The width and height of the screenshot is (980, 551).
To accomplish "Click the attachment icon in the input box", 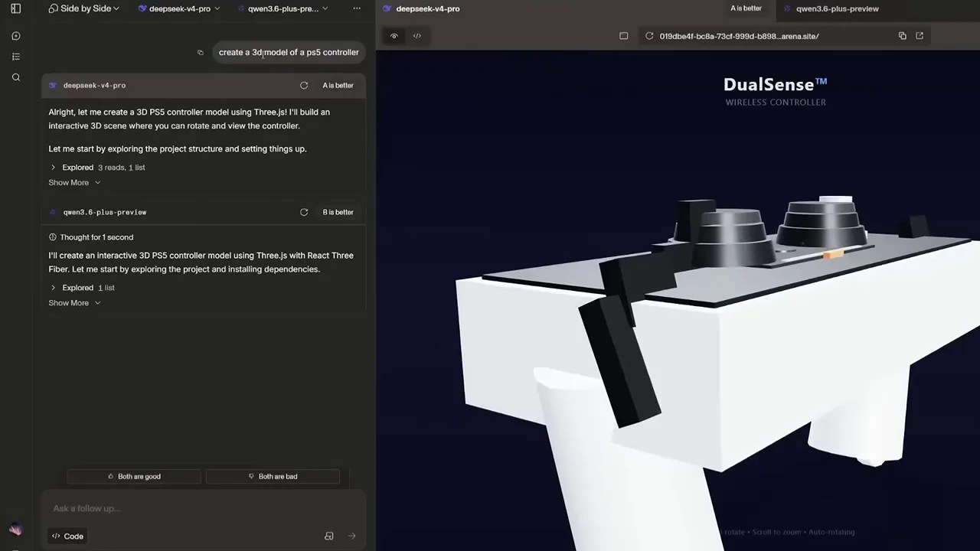I will (329, 536).
